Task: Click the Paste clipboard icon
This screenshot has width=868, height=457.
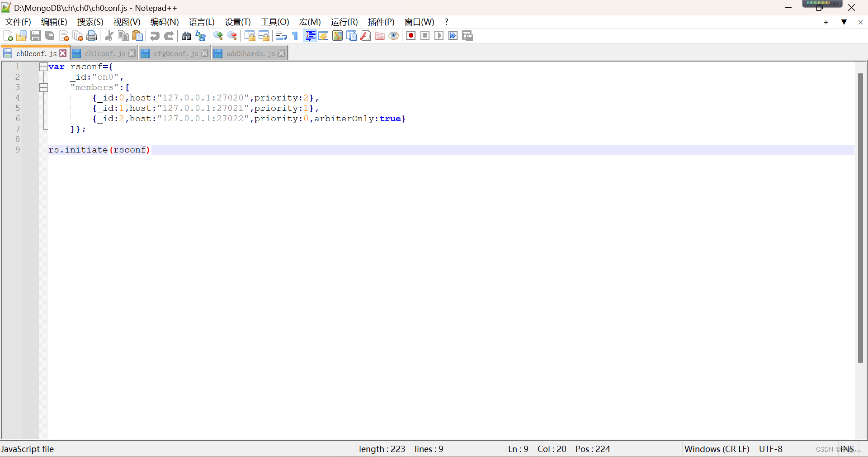Action: pos(137,36)
